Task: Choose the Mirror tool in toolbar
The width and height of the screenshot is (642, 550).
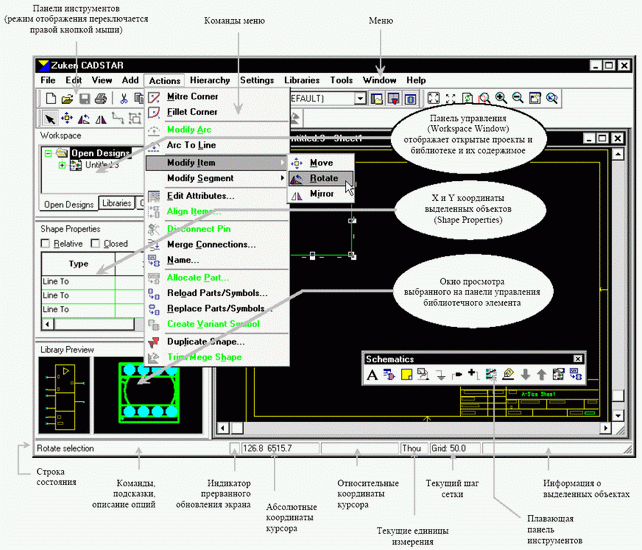Action: [101, 119]
